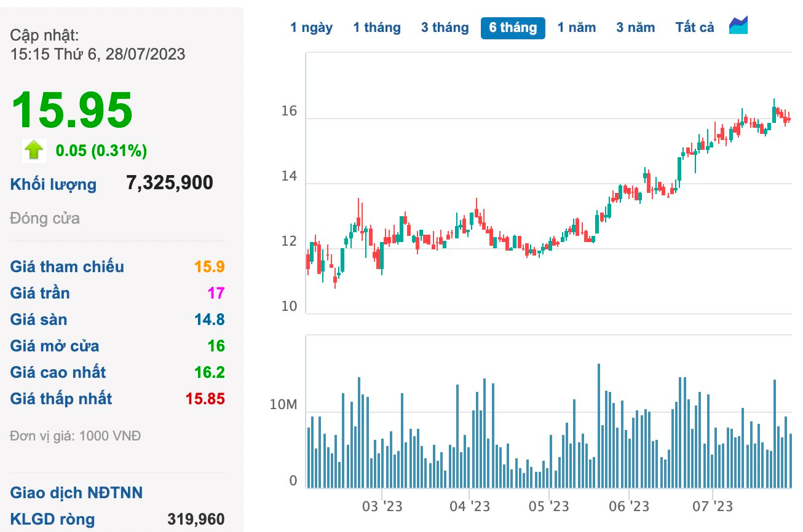This screenshot has height=532, width=803.
Task: Click the 12 price axis label
Action: point(289,241)
